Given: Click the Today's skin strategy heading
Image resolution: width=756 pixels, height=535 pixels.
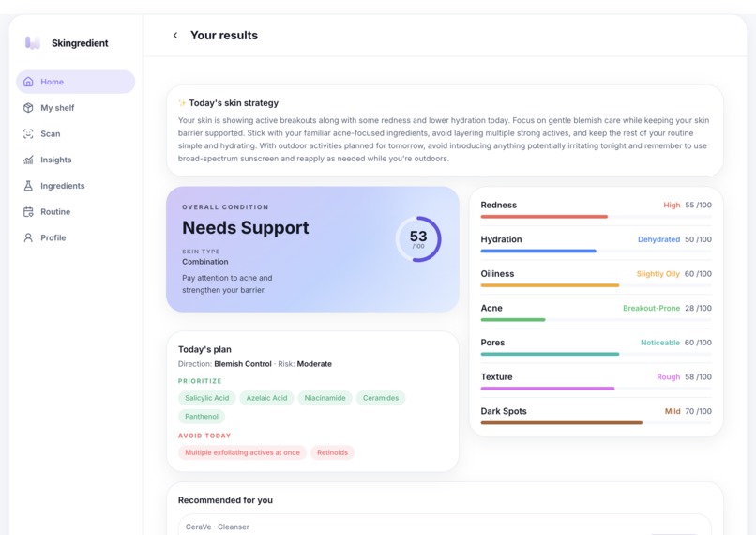Looking at the screenshot, I should 234,102.
